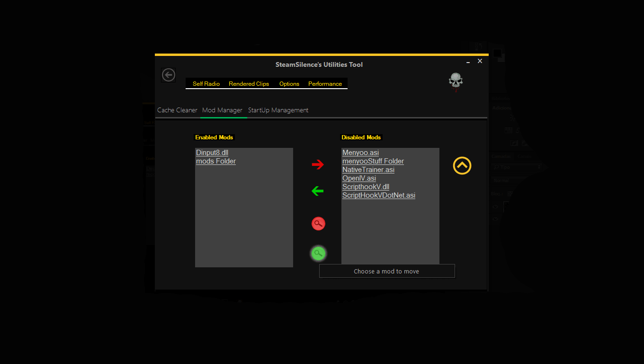This screenshot has height=364, width=644.
Task: Open the Performance menu
Action: pos(325,84)
